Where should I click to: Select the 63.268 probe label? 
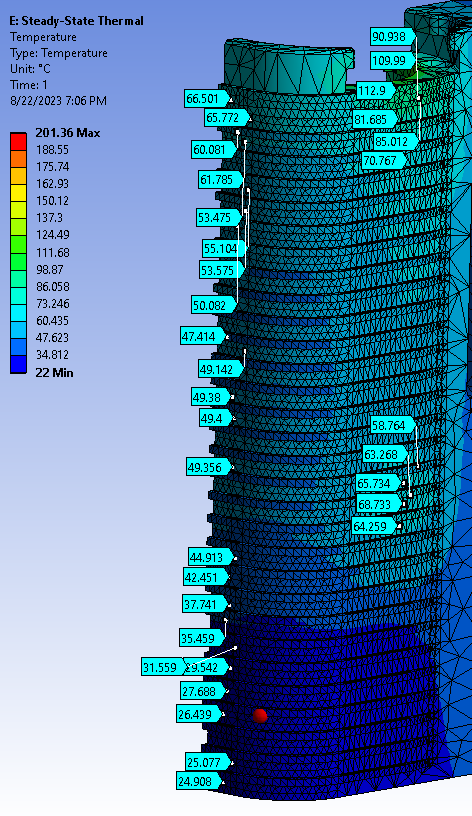(386, 454)
